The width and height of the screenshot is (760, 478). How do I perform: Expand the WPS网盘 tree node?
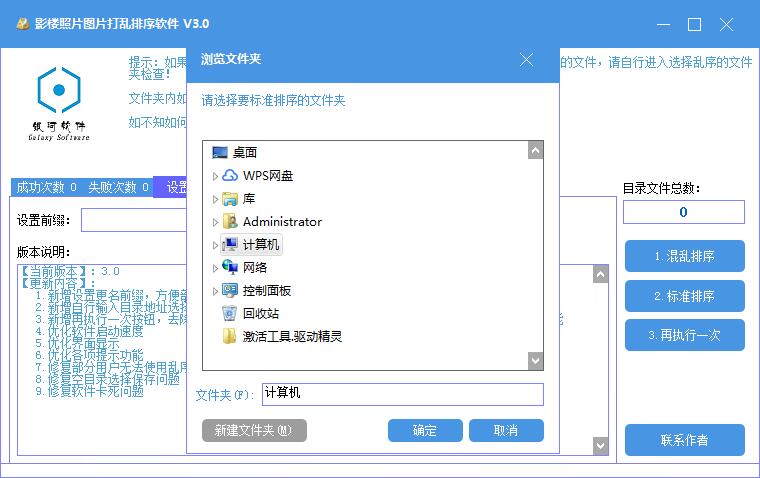215,176
